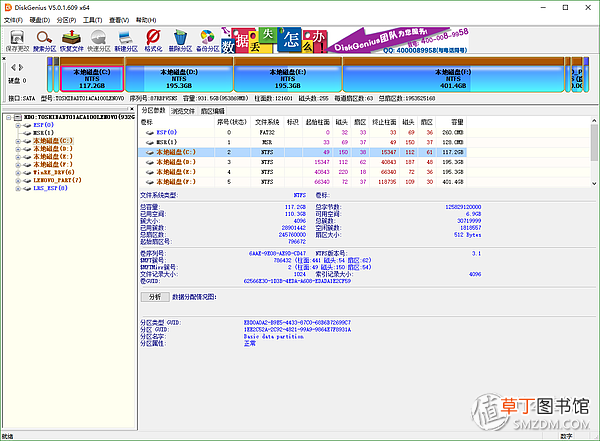Click the DiskGenius advertisement banner

pyautogui.click(x=344, y=40)
